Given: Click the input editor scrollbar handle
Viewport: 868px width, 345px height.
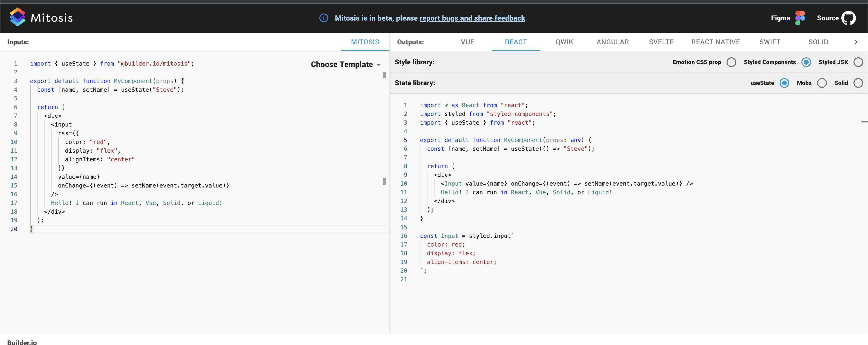Looking at the screenshot, I should (x=384, y=75).
